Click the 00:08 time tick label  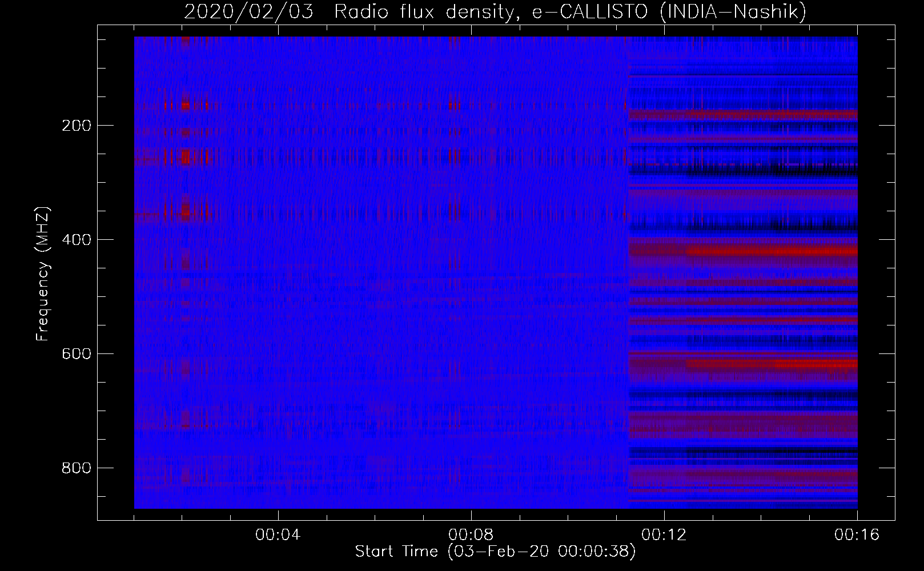(471, 535)
